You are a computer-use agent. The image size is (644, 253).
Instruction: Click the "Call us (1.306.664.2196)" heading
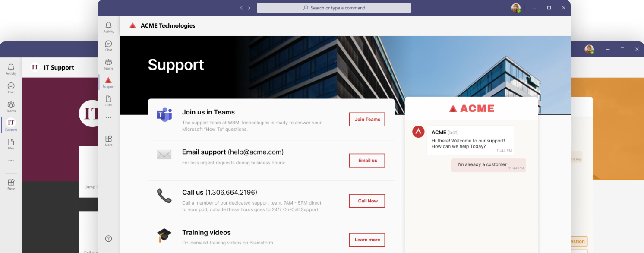point(220,192)
